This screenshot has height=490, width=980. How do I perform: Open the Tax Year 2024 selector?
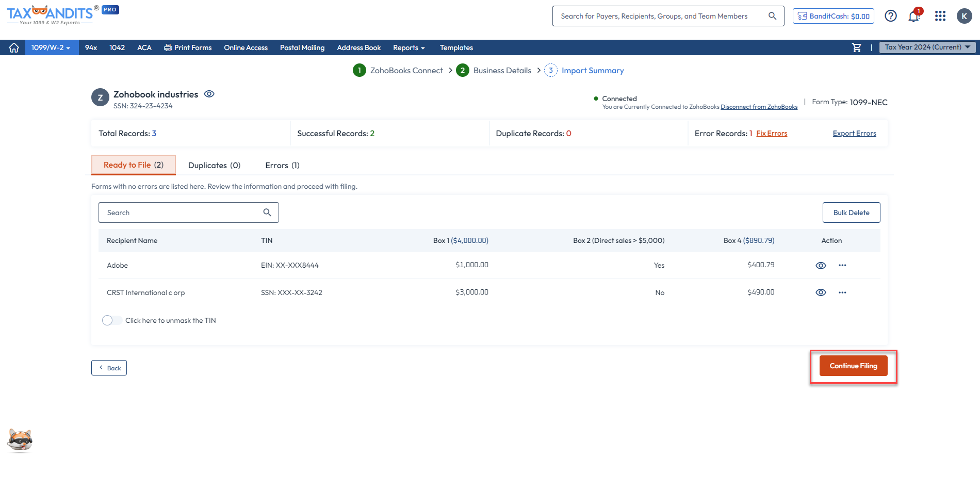927,47
